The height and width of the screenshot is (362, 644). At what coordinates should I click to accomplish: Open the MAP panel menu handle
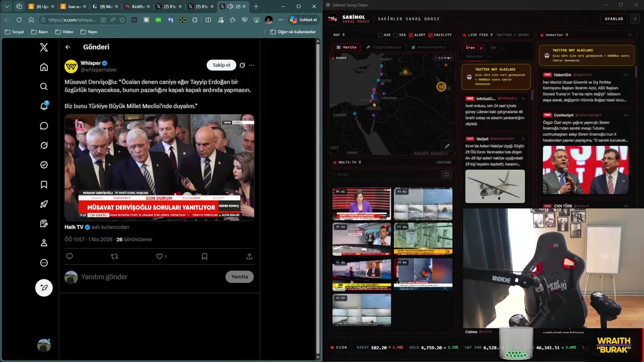345,35
